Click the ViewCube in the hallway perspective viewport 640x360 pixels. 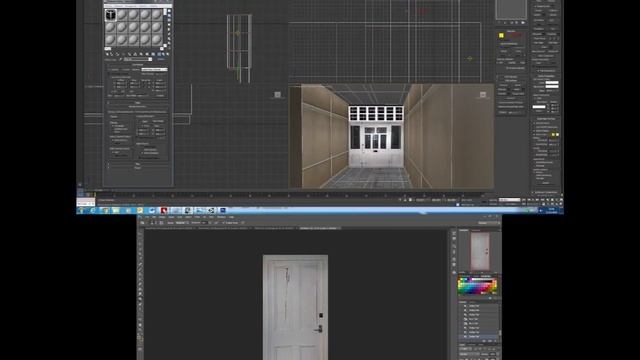[483, 95]
